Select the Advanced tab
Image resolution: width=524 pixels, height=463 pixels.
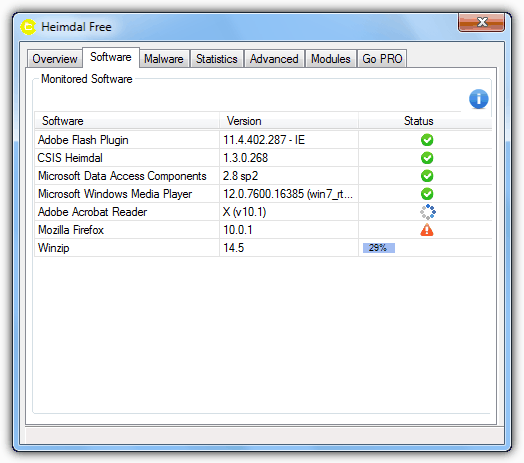(x=274, y=59)
